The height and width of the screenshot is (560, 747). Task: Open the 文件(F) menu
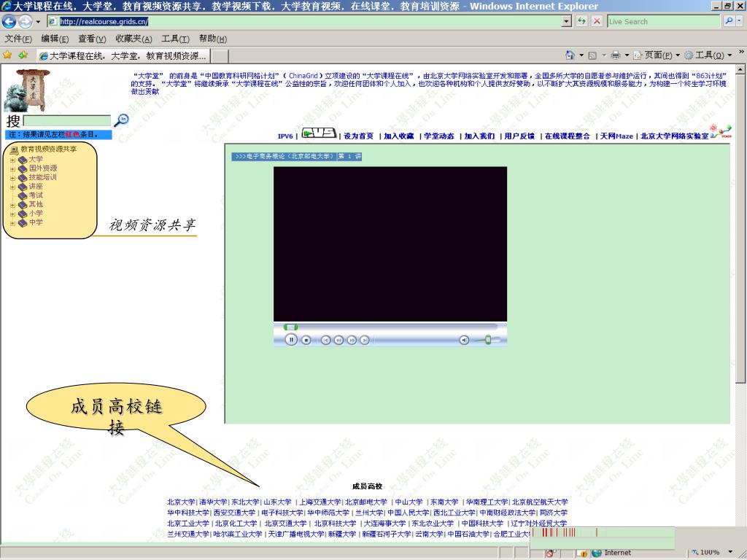tap(18, 39)
